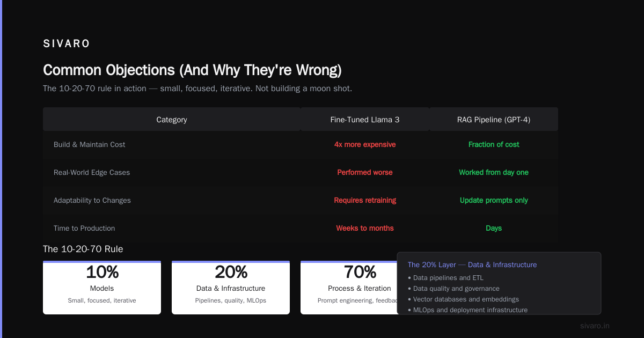
Task: Click the Category column header
Action: pyautogui.click(x=172, y=120)
